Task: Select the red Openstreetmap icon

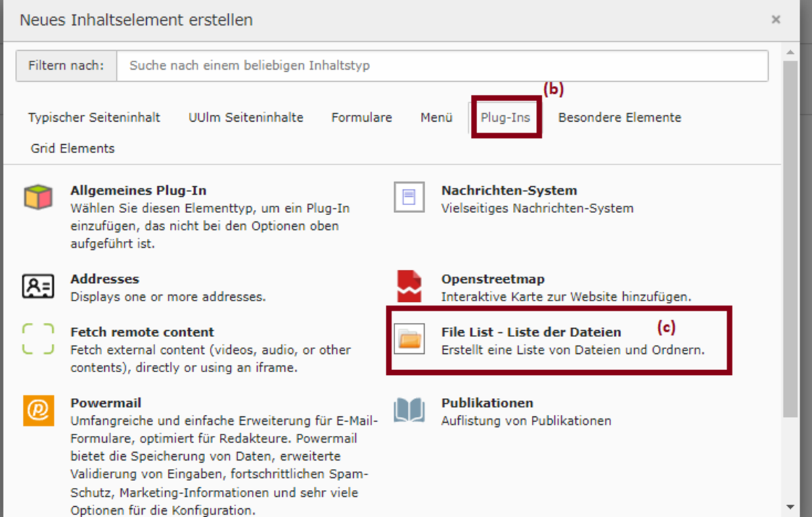Action: click(x=409, y=286)
